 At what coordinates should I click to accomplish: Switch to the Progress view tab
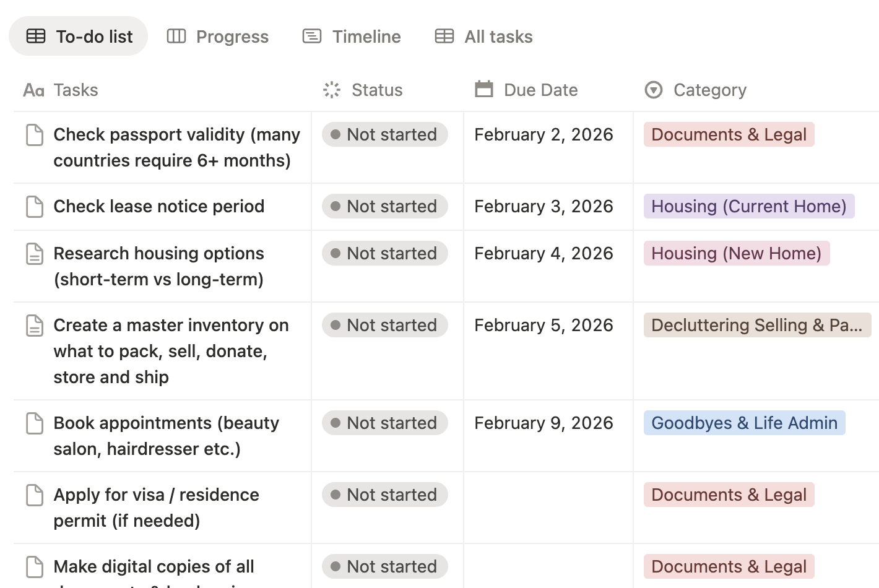pos(218,37)
